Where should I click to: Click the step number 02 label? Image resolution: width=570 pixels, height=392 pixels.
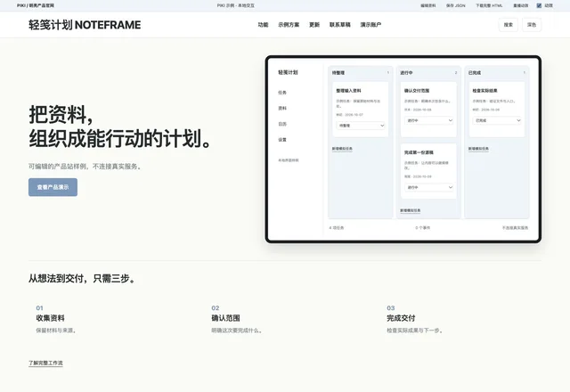tap(216, 308)
